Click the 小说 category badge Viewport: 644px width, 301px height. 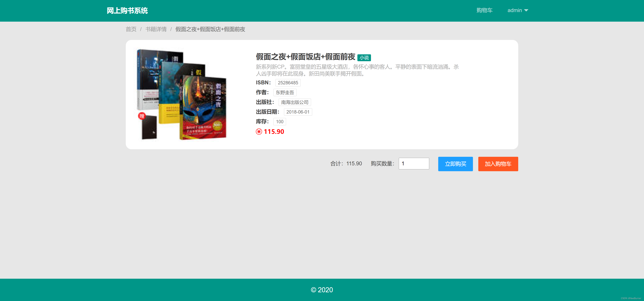[x=364, y=58]
